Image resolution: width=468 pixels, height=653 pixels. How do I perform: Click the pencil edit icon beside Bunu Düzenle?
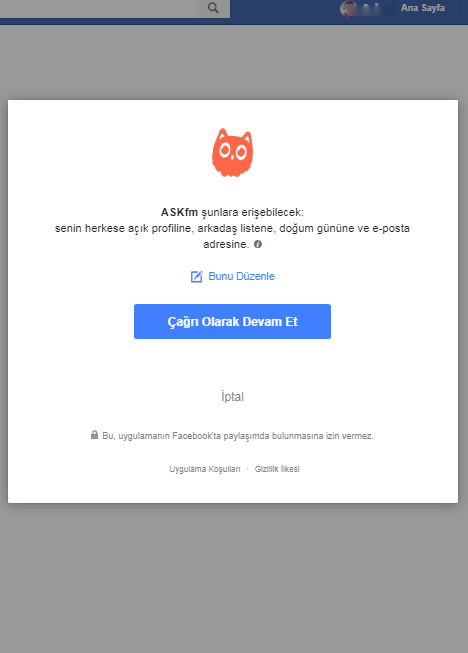pyautogui.click(x=197, y=277)
